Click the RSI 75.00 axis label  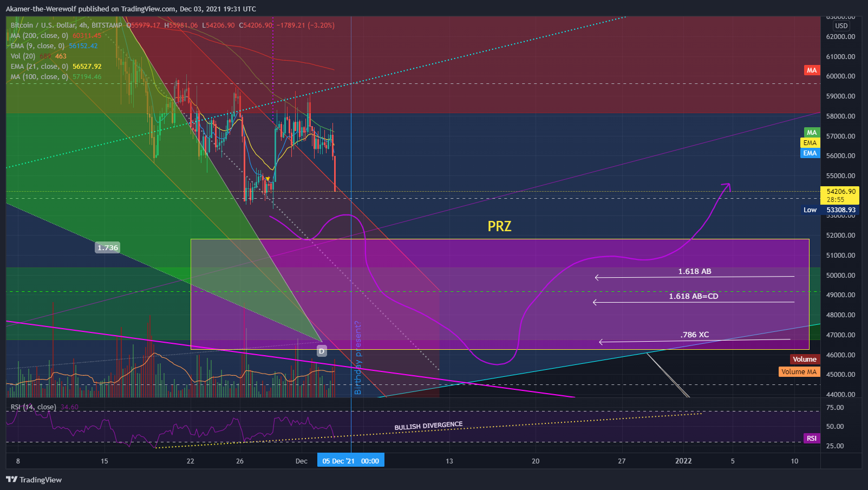pos(835,408)
